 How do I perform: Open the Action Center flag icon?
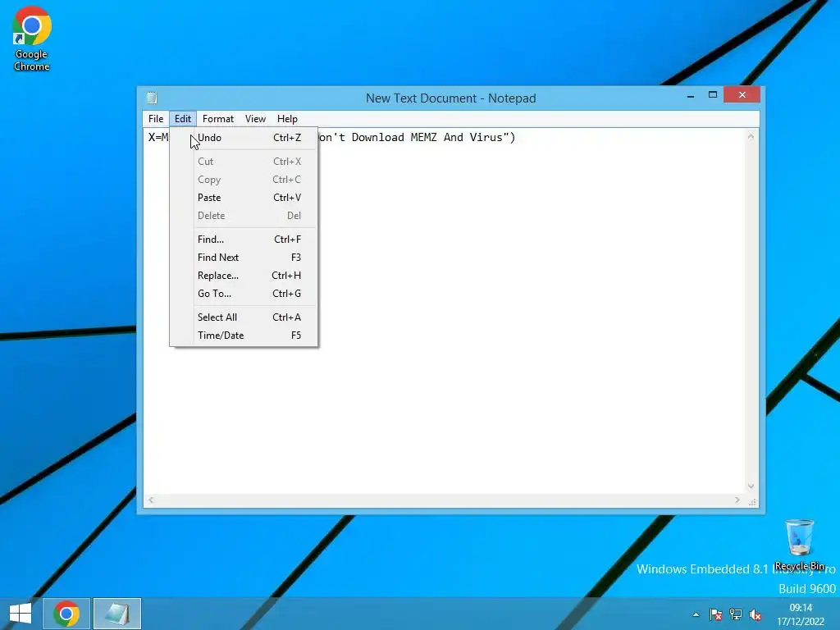click(x=715, y=614)
